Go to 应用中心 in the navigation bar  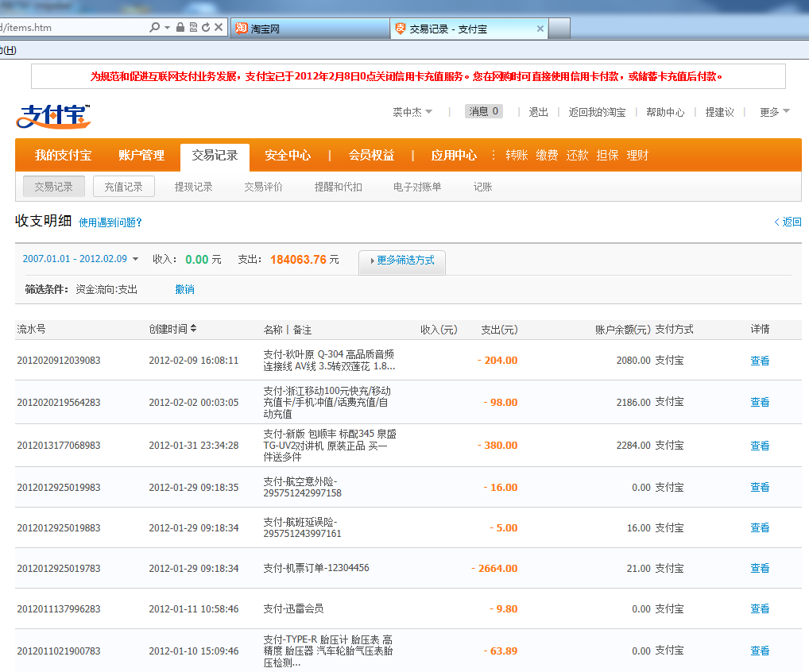[x=454, y=155]
